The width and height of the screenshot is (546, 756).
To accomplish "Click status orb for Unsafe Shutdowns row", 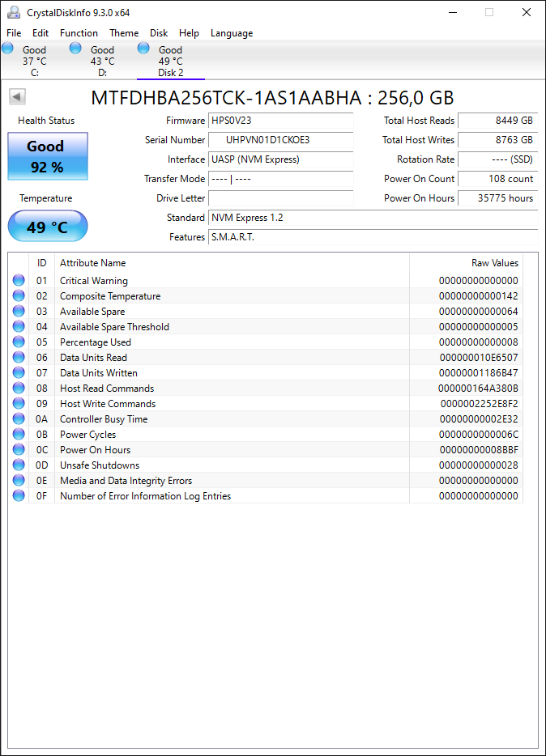I will pos(19,465).
